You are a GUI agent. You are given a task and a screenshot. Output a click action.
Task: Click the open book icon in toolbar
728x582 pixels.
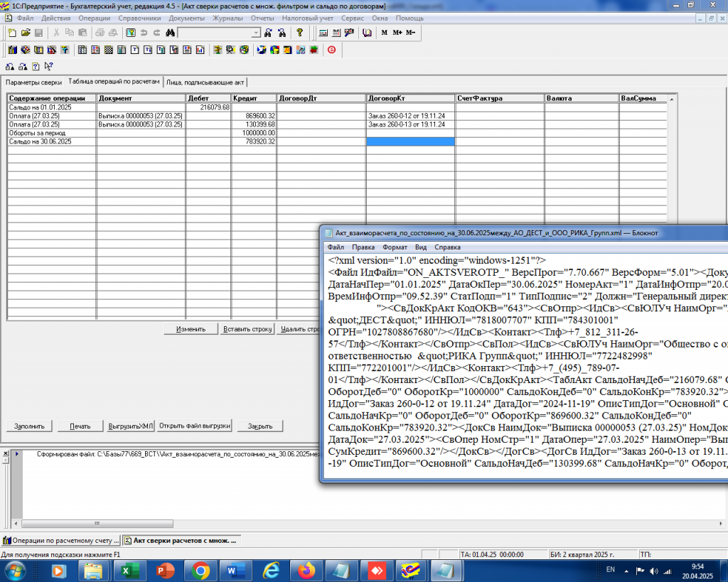[x=367, y=33]
